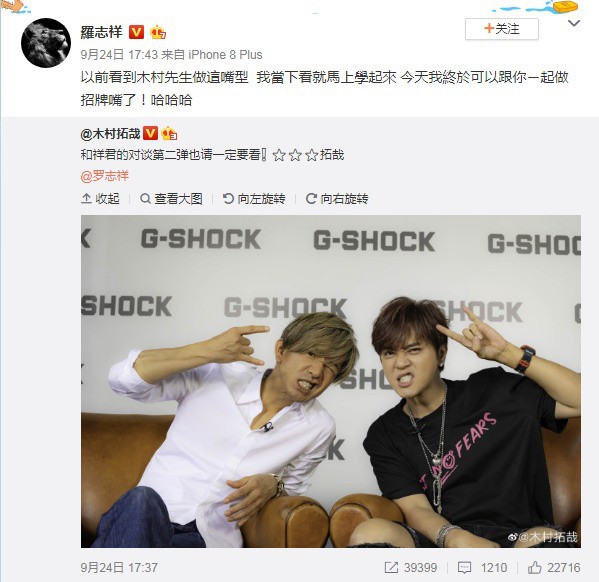Open 羅志祥's lion profile avatar
Screen dimensions: 599x582
[x=46, y=43]
